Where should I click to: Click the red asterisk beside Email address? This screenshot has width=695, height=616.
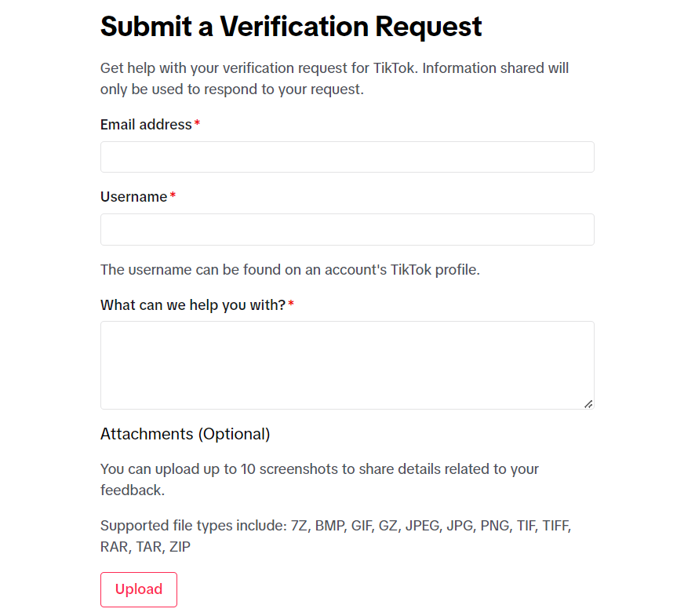(197, 125)
